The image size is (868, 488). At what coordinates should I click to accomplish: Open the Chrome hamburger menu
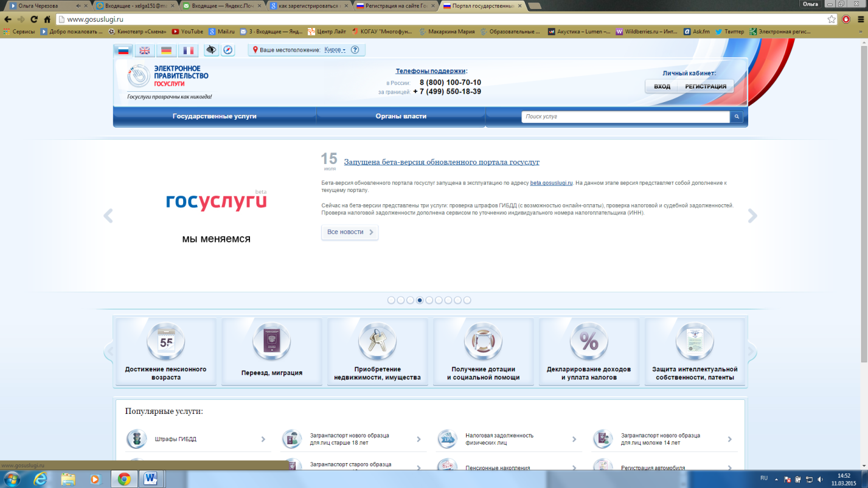click(x=861, y=19)
